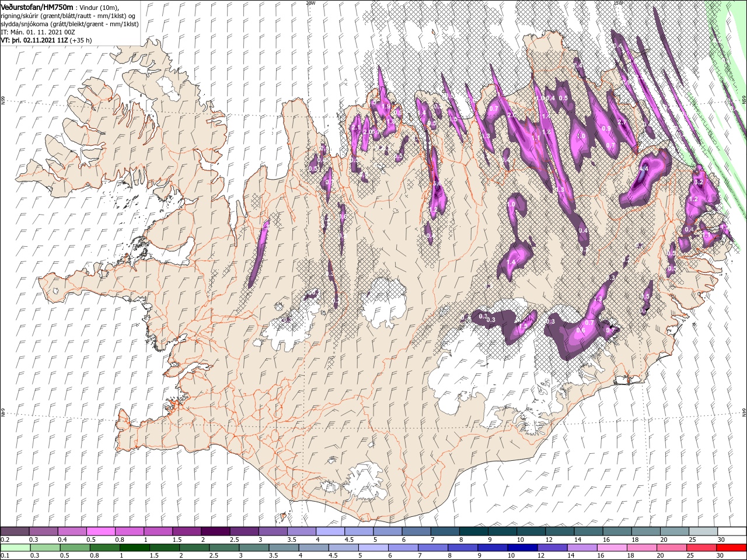Click the rain legend swatch between 6 and 7
This screenshot has height=560, width=747.
click(x=402, y=548)
